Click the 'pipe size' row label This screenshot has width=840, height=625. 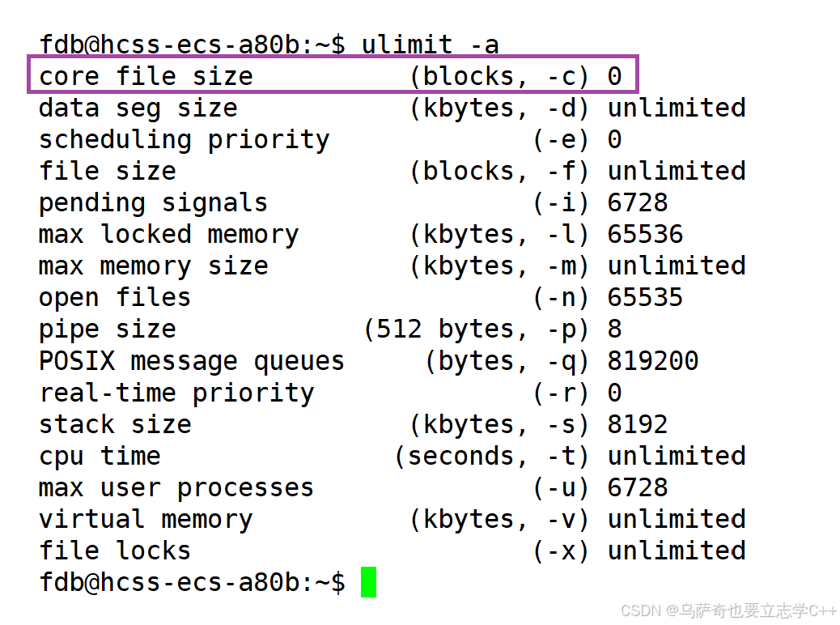[107, 330]
